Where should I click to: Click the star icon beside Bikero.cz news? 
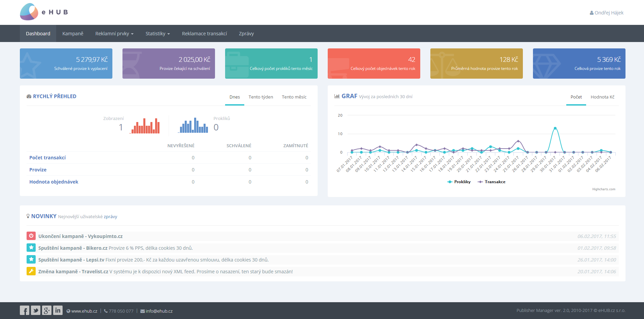[31, 248]
